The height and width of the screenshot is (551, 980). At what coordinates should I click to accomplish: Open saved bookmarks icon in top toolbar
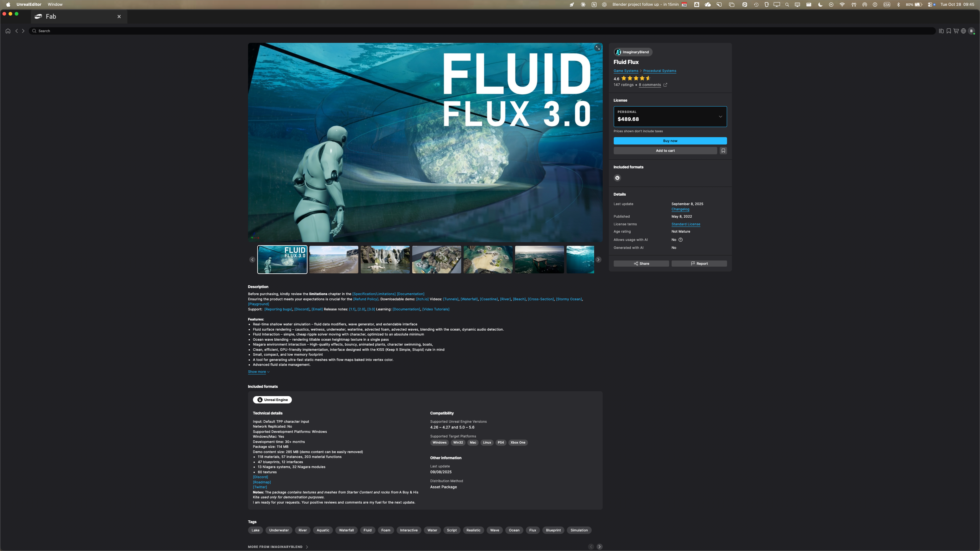pos(949,31)
